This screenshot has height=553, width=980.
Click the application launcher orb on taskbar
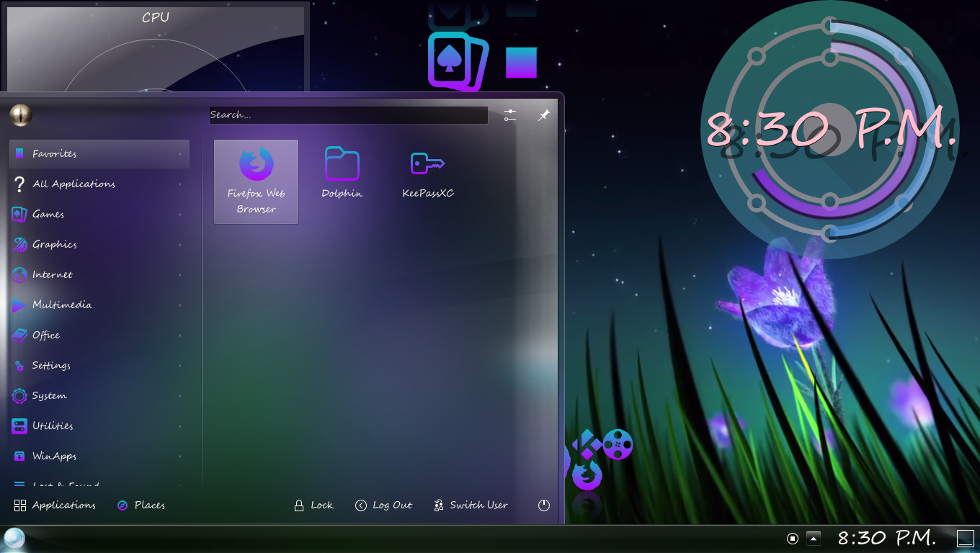[14, 539]
